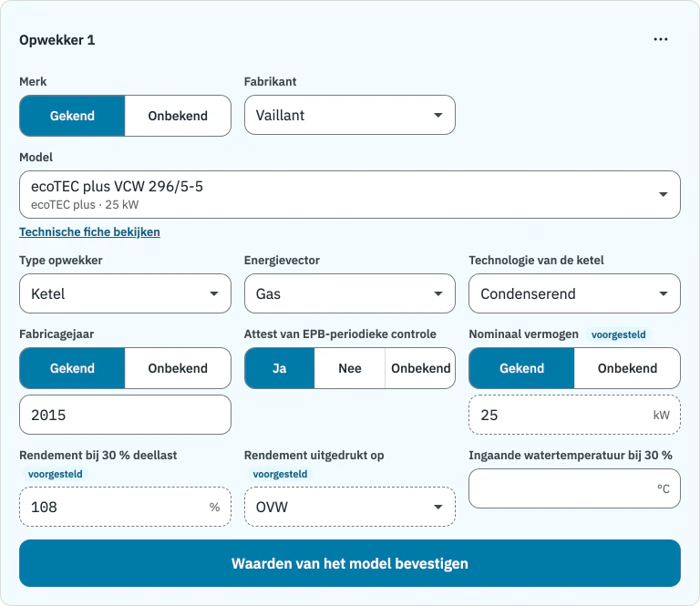The height and width of the screenshot is (606, 700).
Task: Click Waarden van het model bevestigen button
Action: (350, 563)
